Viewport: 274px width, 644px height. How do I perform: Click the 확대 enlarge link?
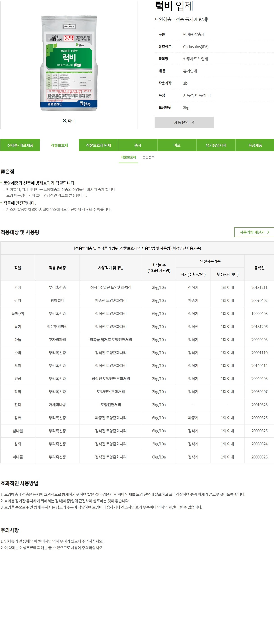pyautogui.click(x=69, y=121)
